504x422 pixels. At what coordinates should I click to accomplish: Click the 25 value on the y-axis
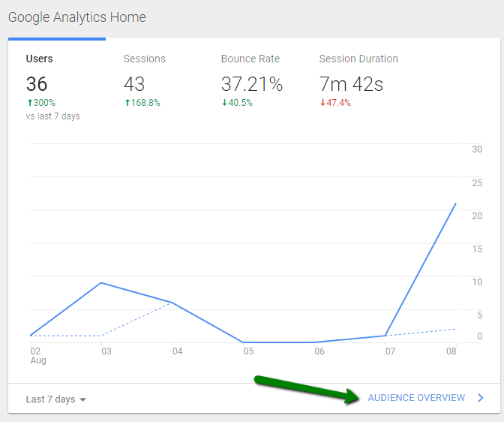(477, 182)
